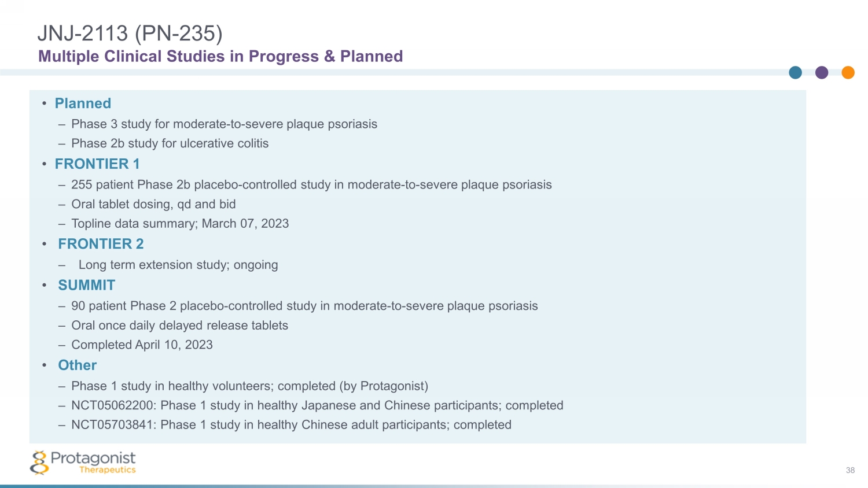The height and width of the screenshot is (488, 868).
Task: Click the FRONTIER 2 heading
Action: click(101, 244)
